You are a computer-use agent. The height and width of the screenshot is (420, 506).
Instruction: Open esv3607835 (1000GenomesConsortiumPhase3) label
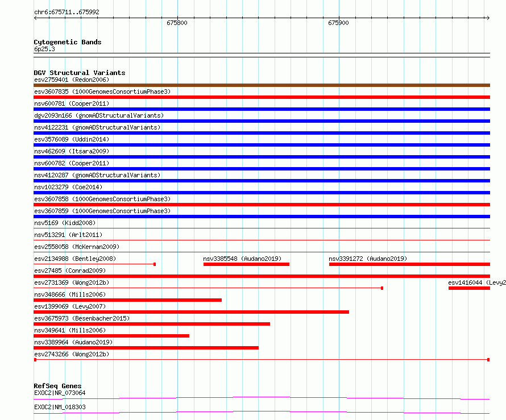(102, 92)
